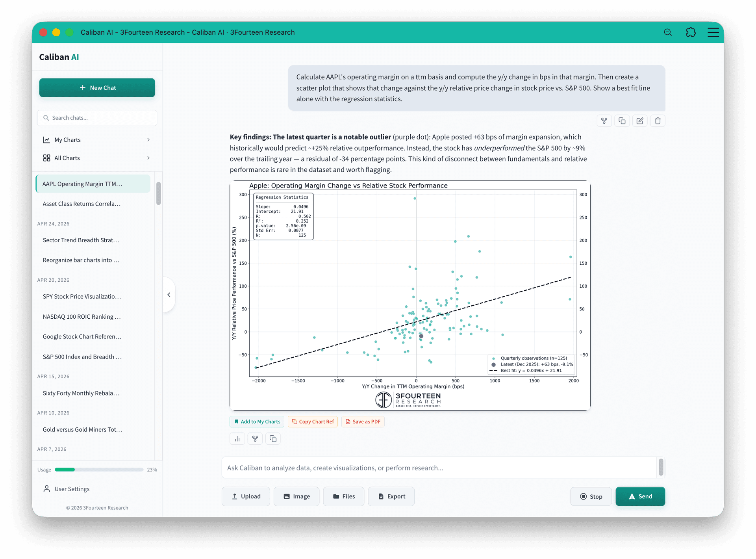This screenshot has width=756, height=559.
Task: Open the extensions puzzle icon
Action: [x=691, y=32]
